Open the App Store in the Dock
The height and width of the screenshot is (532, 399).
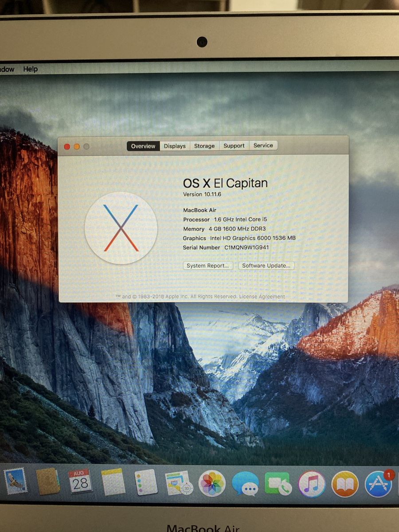(379, 484)
